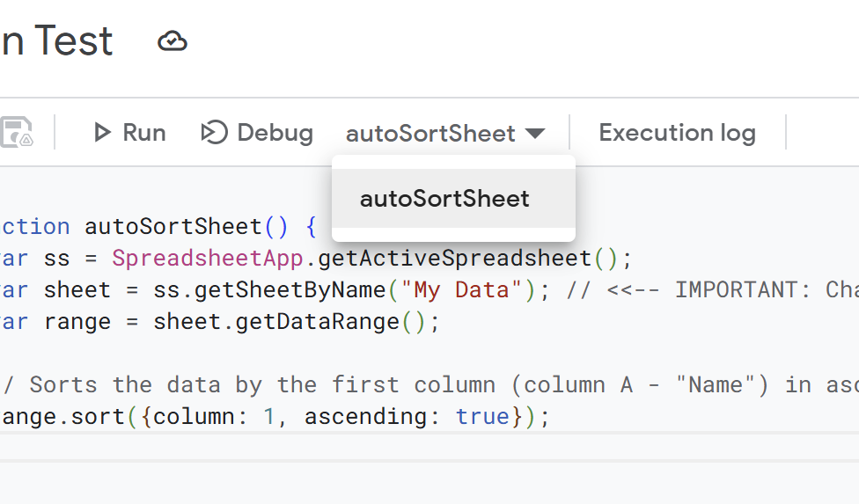Collapse the function selector dropdown arrow
The image size is (859, 504).
pos(534,134)
